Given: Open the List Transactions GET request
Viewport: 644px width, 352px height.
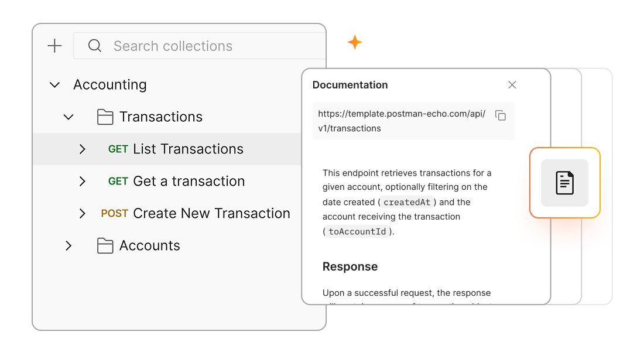Looking at the screenshot, I should click(187, 149).
